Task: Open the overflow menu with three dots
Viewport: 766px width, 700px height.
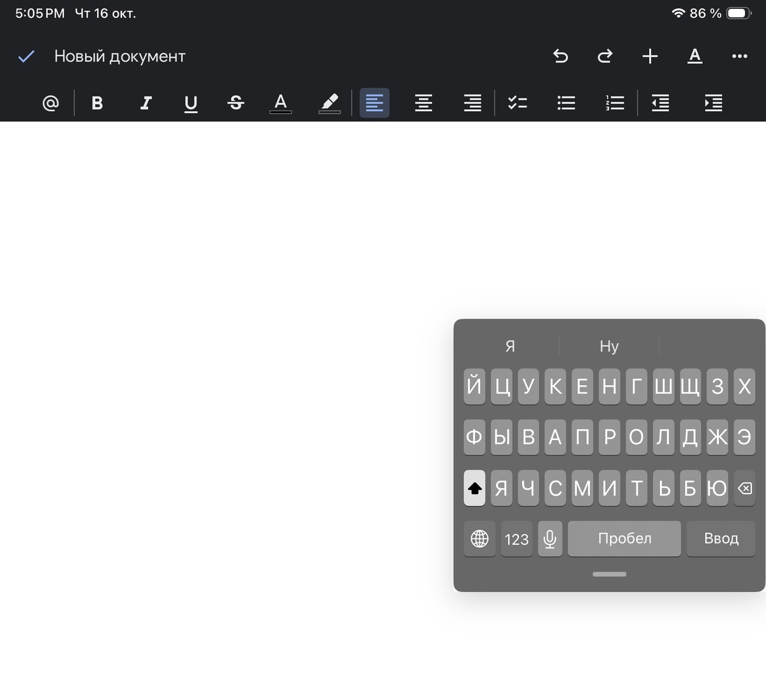Action: click(739, 56)
